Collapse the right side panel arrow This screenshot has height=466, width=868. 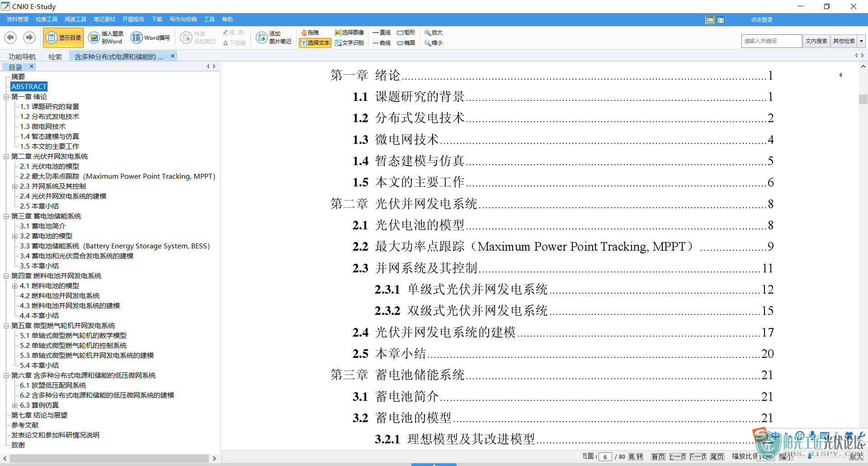pyautogui.click(x=840, y=75)
